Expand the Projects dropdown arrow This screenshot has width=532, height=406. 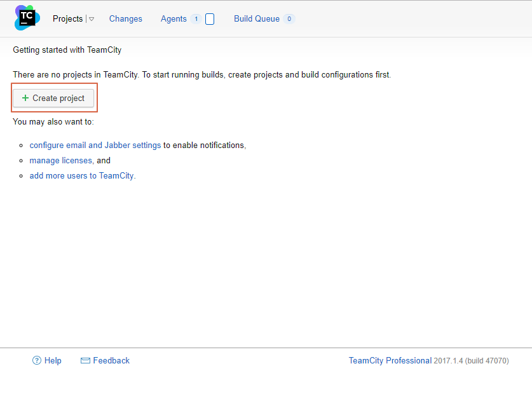(92, 19)
